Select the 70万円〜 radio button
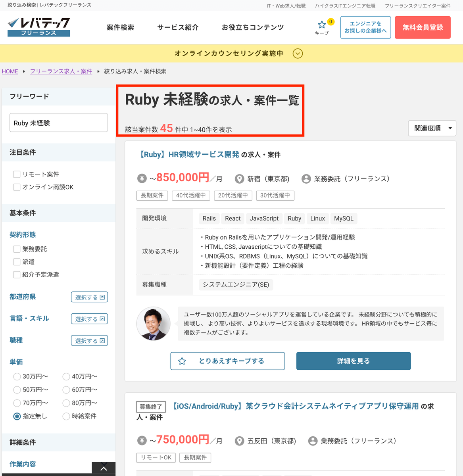The height and width of the screenshot is (476, 463). [17, 403]
